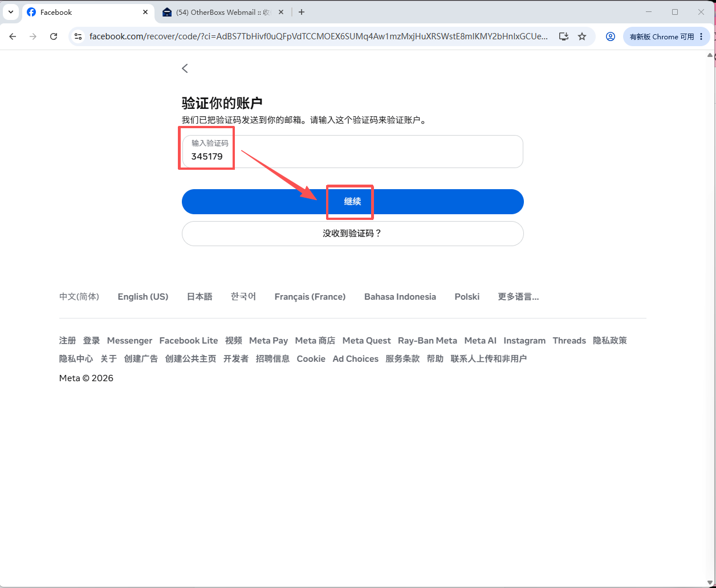Open the tab search dropdown arrow
Image resolution: width=716 pixels, height=588 pixels.
10,12
